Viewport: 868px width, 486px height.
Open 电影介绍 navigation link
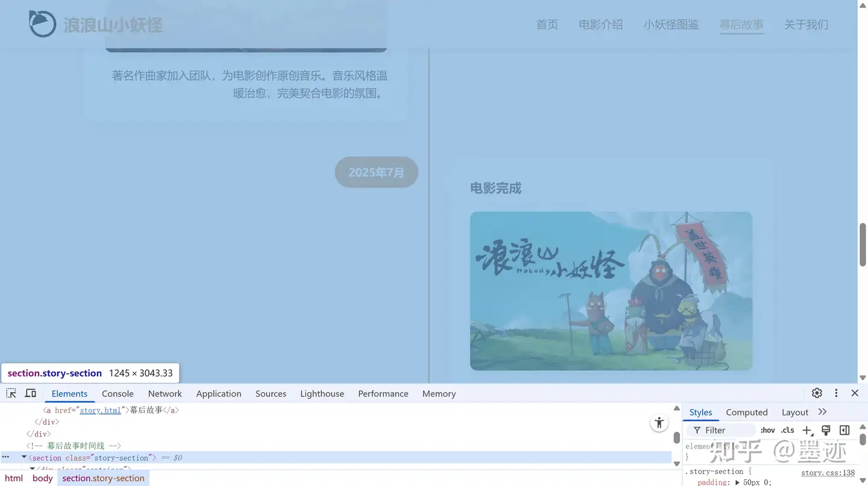pos(601,25)
